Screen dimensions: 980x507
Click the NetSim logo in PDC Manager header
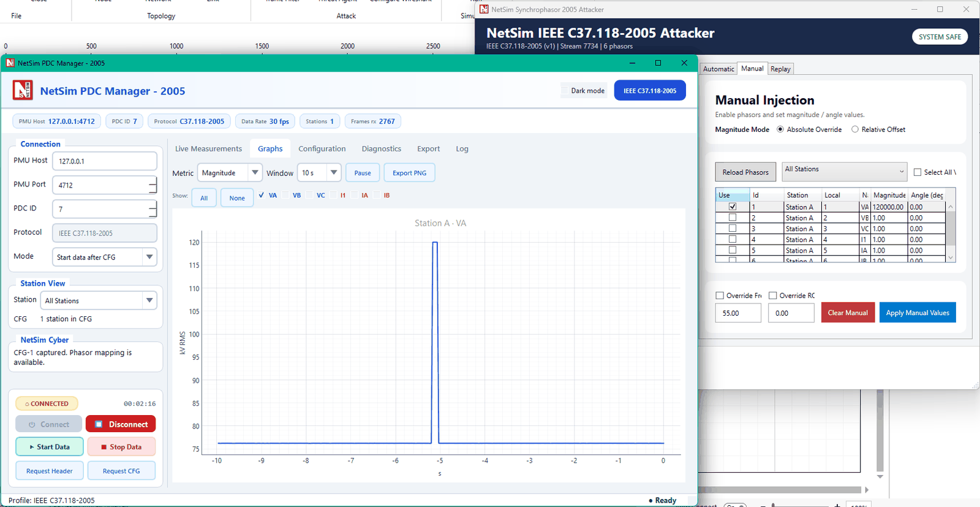(23, 91)
